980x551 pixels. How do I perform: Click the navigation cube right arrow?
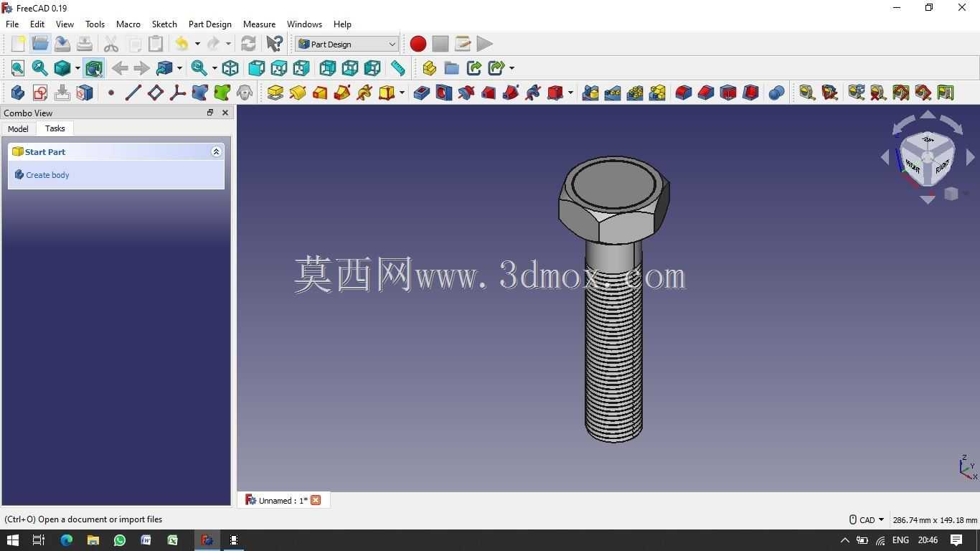tap(970, 157)
